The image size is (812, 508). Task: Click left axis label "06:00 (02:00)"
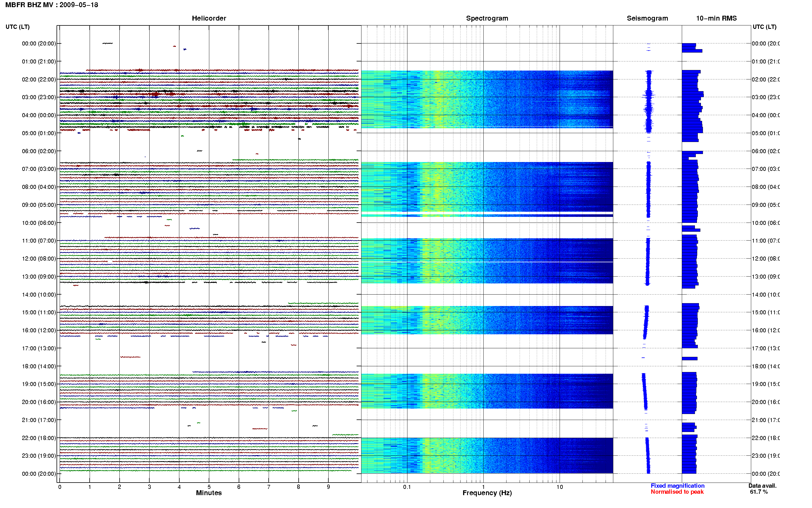(x=39, y=151)
